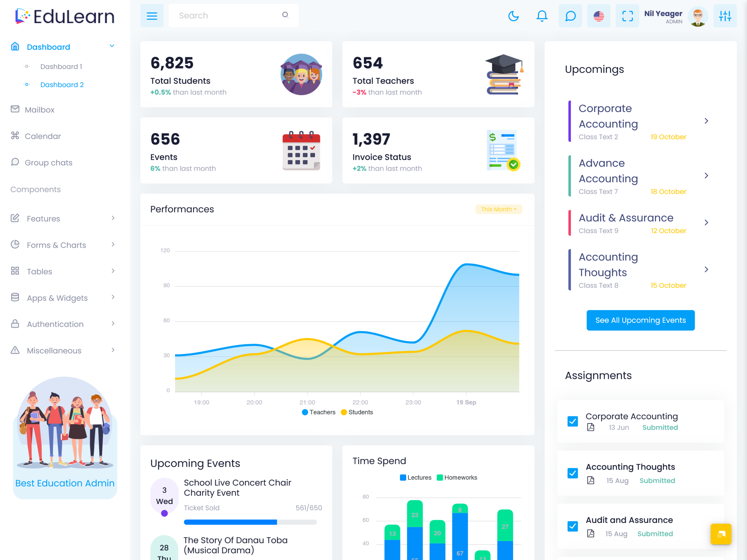
Task: Click the Forms & Charts pie icon
Action: point(15,244)
